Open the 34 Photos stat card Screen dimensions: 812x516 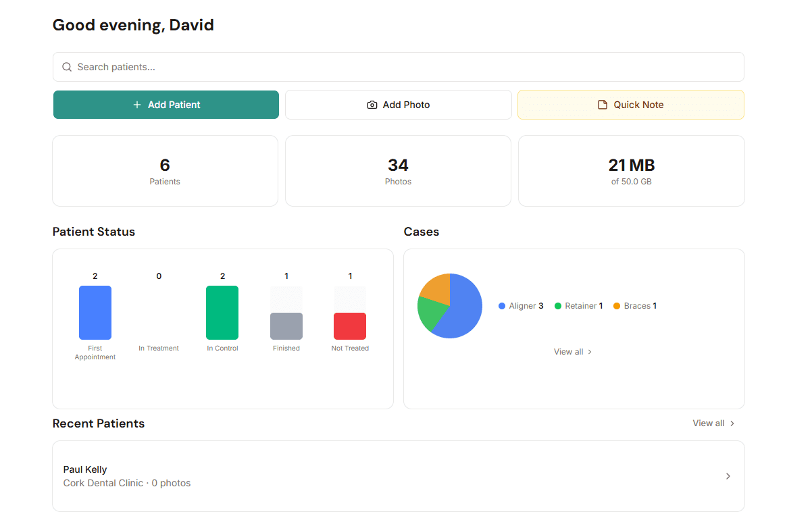(x=398, y=171)
